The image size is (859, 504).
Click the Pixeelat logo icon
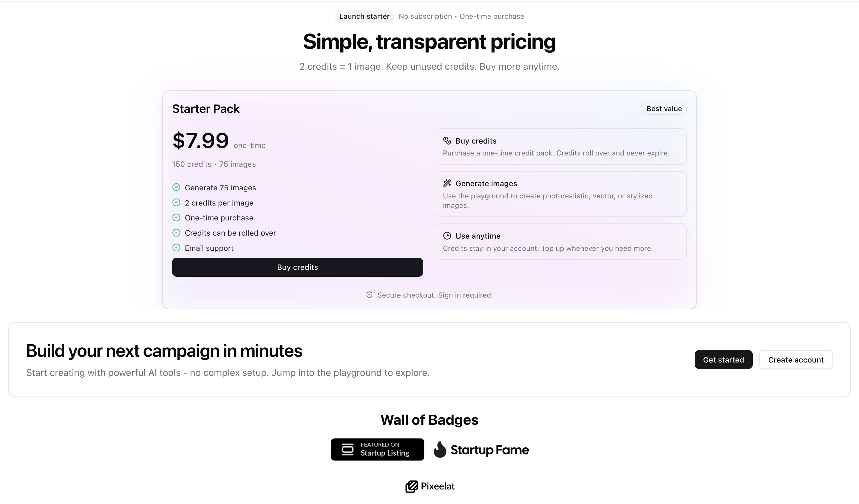(411, 486)
